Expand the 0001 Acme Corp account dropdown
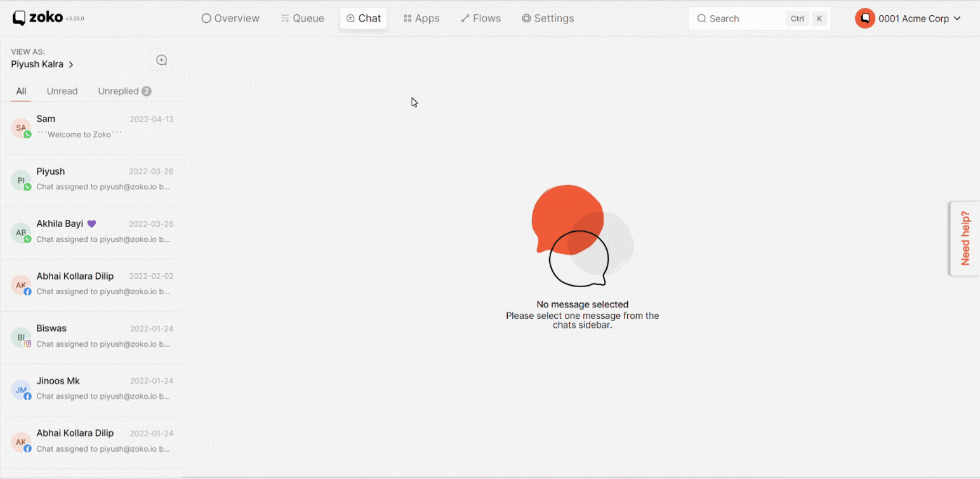 click(x=908, y=18)
